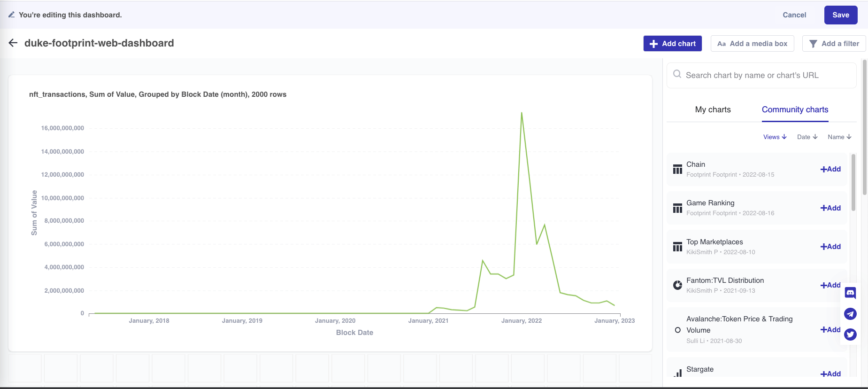Click Add a filter button

[x=834, y=43]
